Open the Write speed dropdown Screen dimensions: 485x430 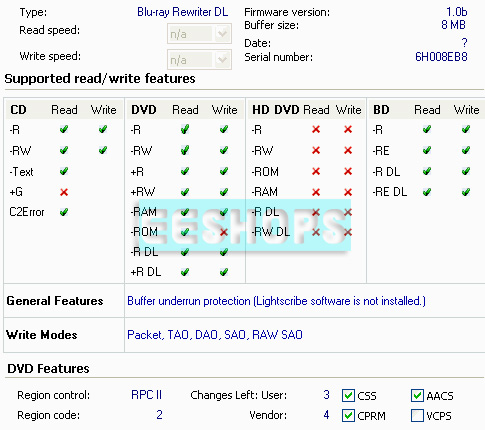[199, 60]
